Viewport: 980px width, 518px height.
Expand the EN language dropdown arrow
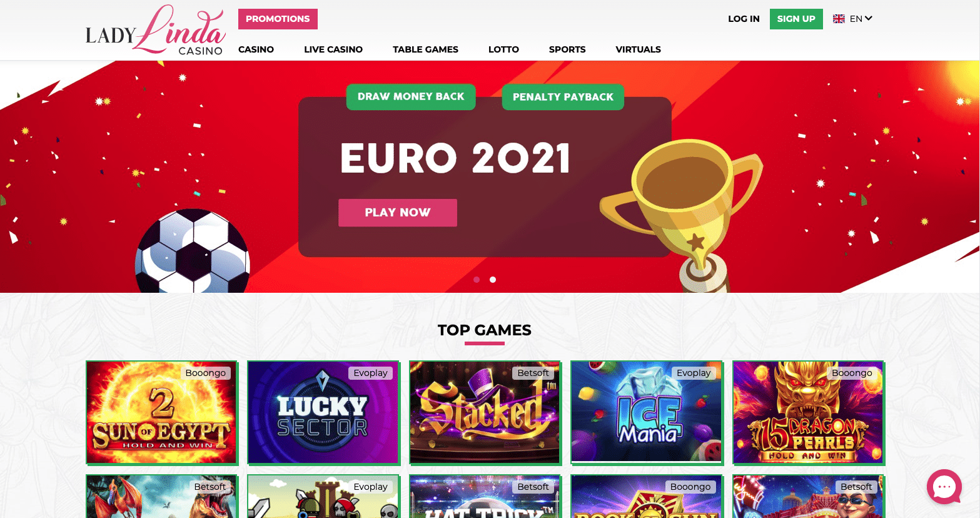(x=869, y=18)
